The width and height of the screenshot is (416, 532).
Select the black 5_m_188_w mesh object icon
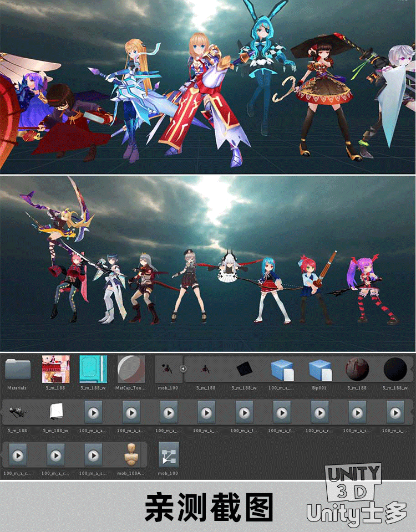[x=244, y=369]
